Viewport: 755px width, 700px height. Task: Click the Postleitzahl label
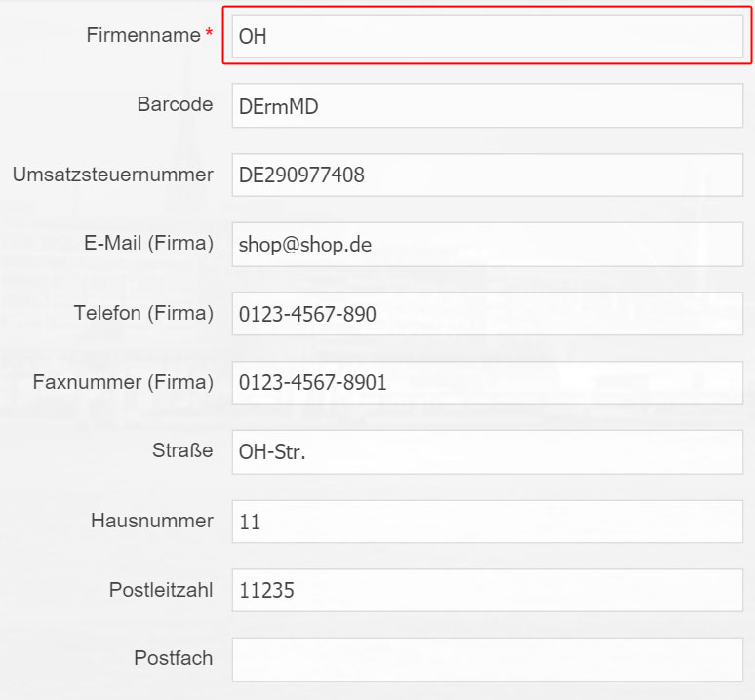[161, 590]
